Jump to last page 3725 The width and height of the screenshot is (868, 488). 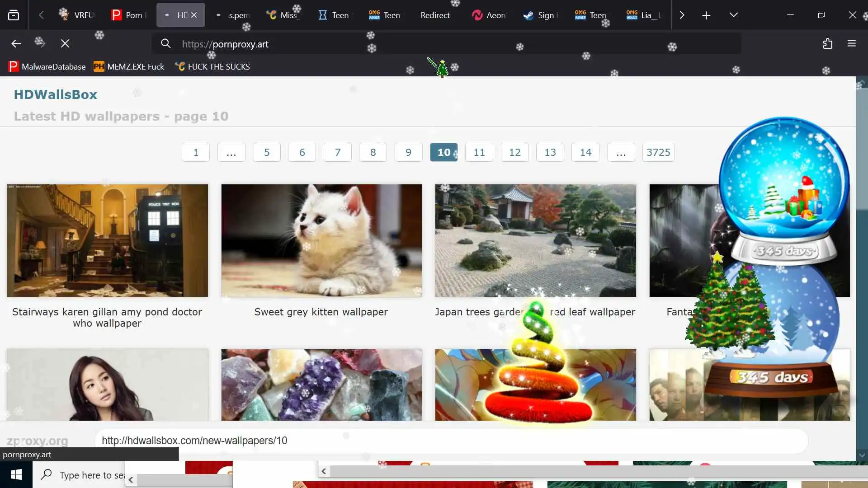click(658, 152)
